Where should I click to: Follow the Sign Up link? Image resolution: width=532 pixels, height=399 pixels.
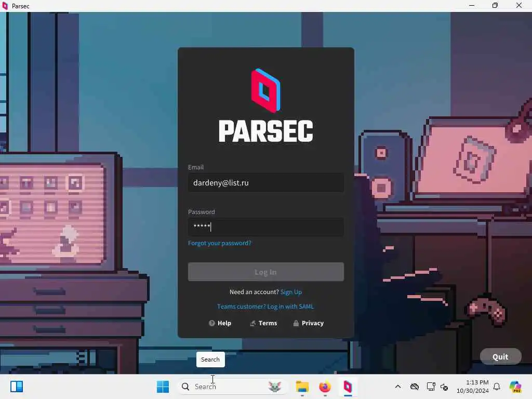[x=291, y=292]
